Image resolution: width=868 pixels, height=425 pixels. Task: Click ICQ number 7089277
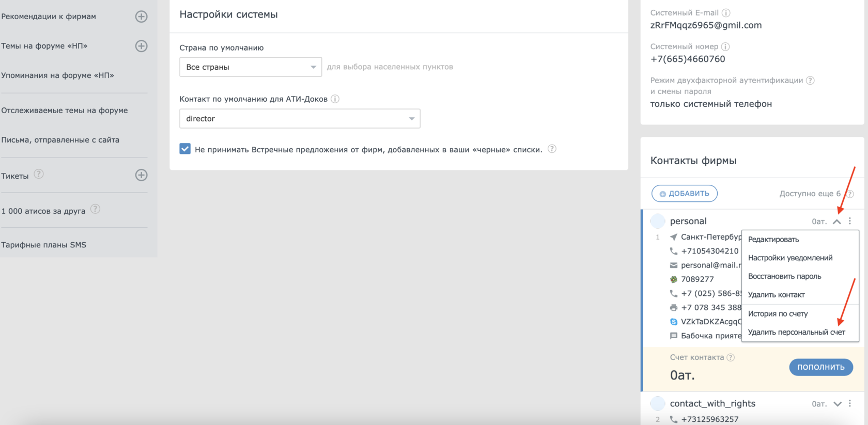[697, 279]
